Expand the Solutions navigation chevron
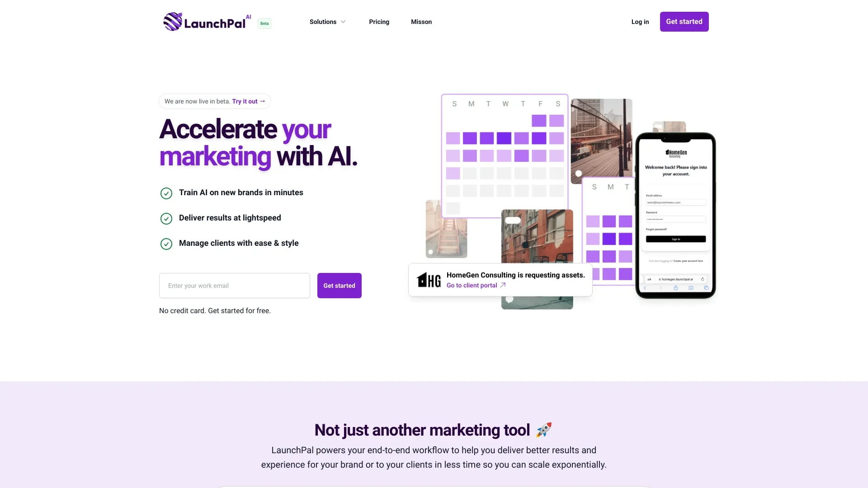Screen dimensions: 868x488 click(343, 21)
